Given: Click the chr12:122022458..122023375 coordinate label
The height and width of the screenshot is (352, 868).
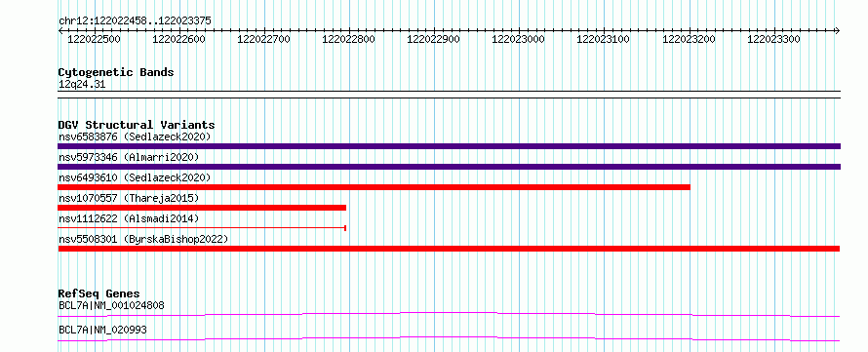Looking at the screenshot, I should coord(135,20).
